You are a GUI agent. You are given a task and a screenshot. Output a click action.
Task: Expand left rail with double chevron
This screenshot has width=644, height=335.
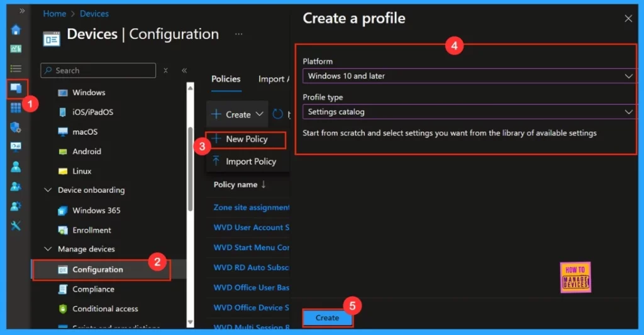(x=22, y=11)
